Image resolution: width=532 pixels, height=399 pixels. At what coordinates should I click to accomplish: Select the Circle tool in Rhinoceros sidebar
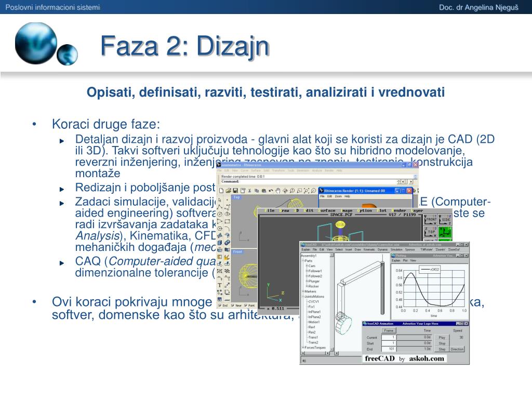[220, 214]
